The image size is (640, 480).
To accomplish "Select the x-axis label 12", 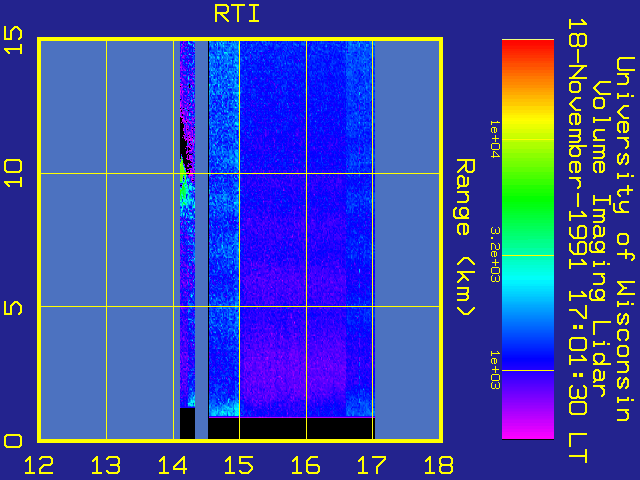I will click(x=39, y=465).
